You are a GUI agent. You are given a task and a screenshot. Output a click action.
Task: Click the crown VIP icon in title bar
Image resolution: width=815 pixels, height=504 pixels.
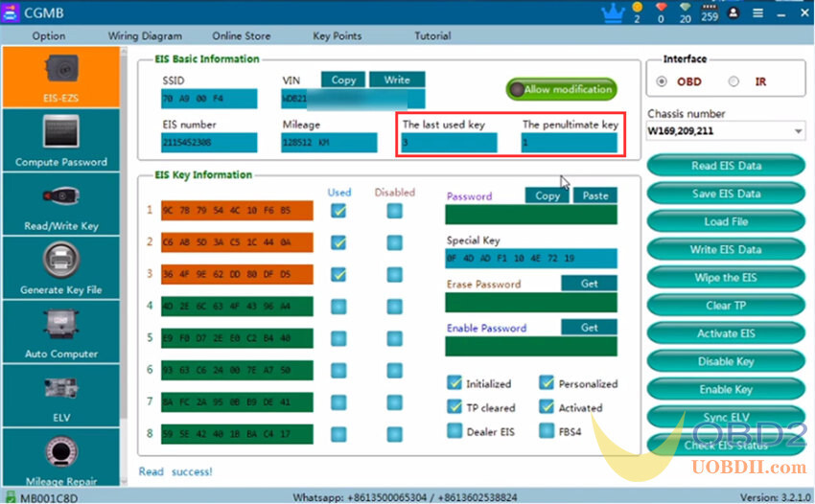point(614,12)
